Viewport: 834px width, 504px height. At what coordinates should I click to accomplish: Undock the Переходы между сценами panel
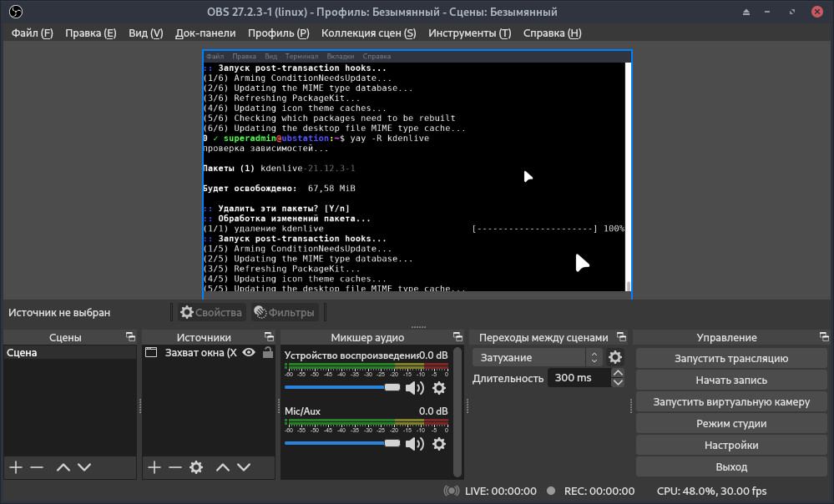point(621,336)
